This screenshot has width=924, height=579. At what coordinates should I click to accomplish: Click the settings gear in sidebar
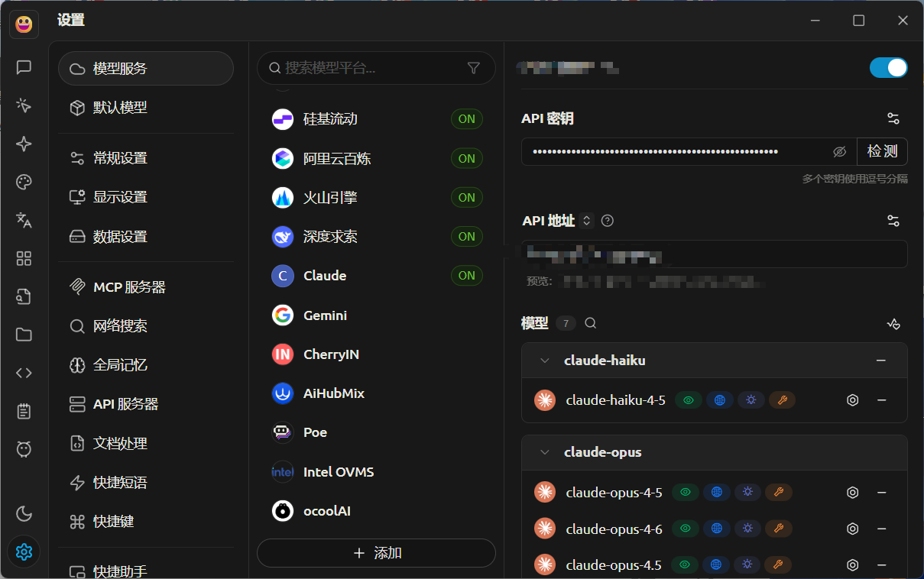click(24, 552)
